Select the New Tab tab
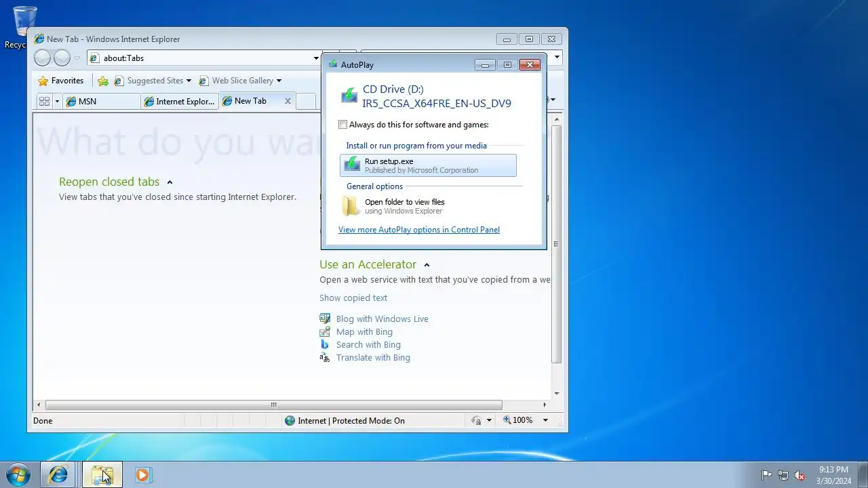The image size is (868, 488). point(251,101)
